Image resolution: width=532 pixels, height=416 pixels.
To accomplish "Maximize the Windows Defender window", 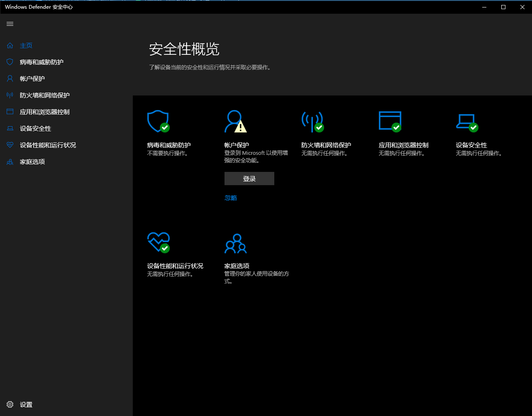I will tap(503, 7).
